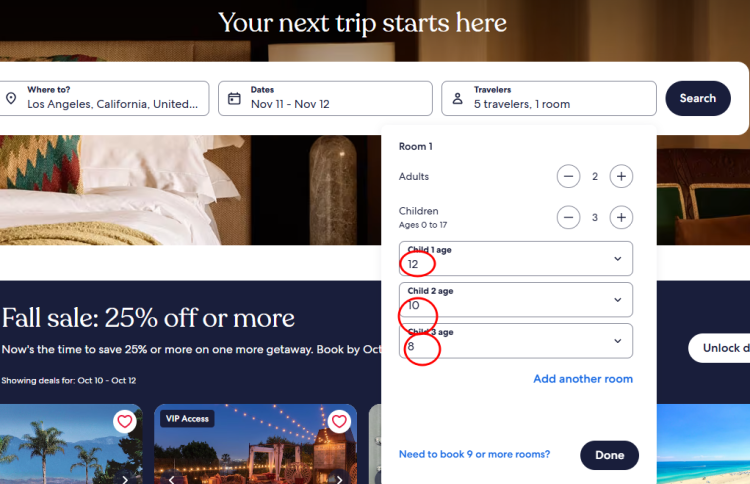Click the location pin icon
The image size is (750, 484).
pos(11,98)
